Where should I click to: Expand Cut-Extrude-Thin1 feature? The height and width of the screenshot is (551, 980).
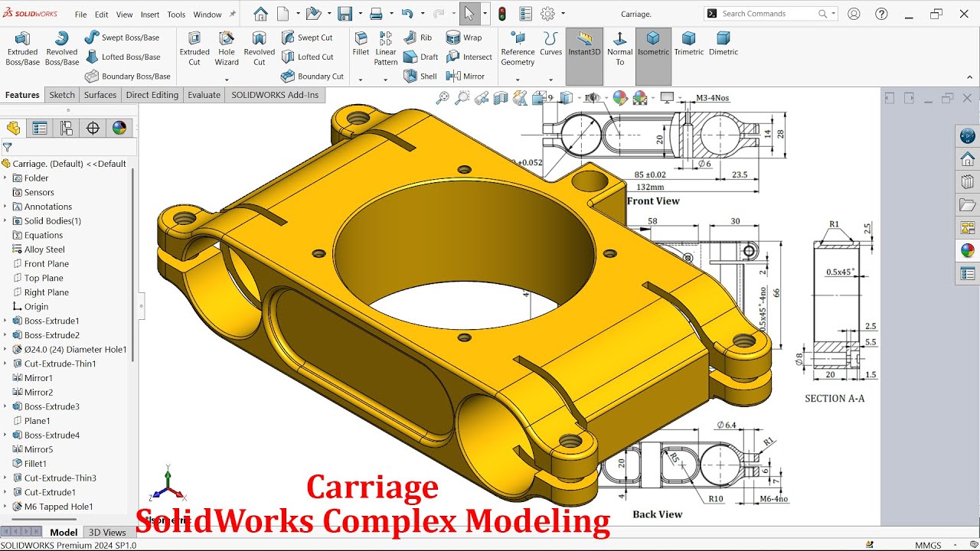tap(5, 364)
